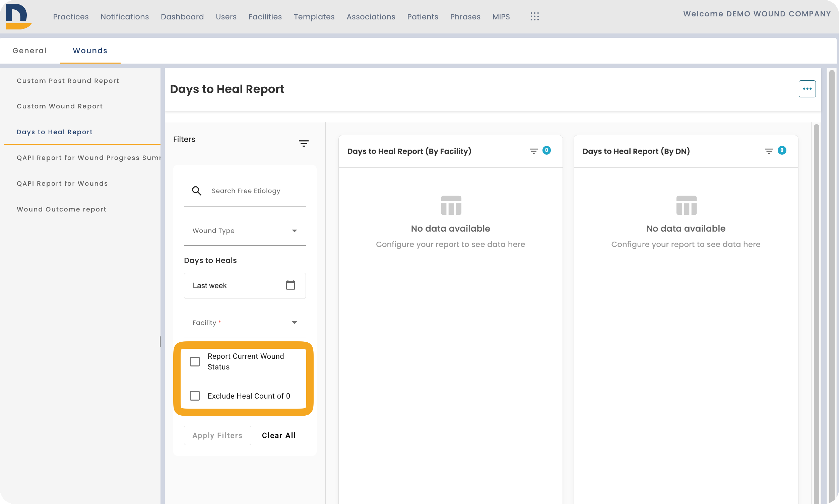Open the three-dots report options button
The image size is (839, 504).
pos(807,89)
